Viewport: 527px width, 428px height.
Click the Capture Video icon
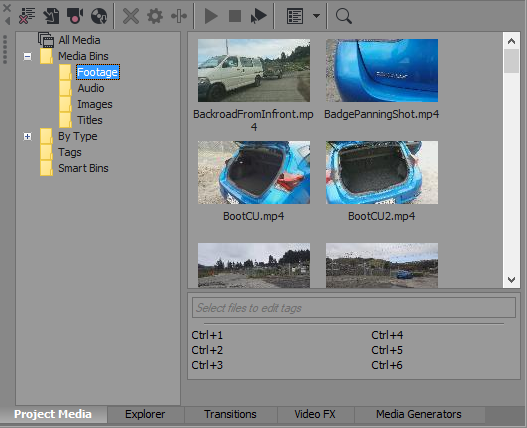pos(75,16)
